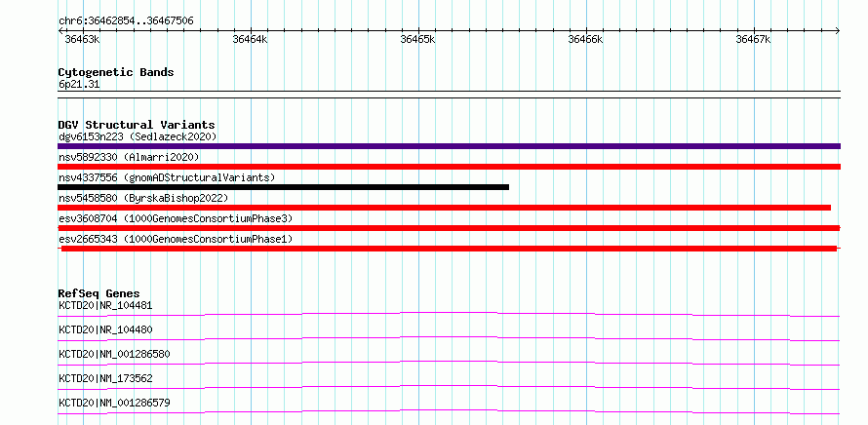
Task: Click the 36466k ruler position label
Action: click(x=585, y=39)
